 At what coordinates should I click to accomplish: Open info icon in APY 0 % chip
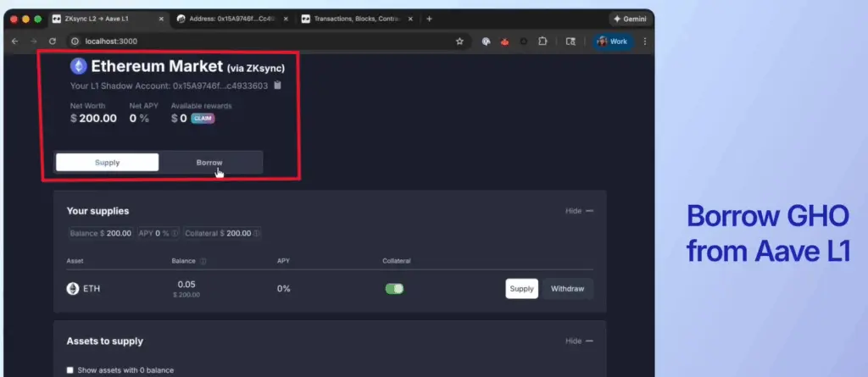coord(175,234)
